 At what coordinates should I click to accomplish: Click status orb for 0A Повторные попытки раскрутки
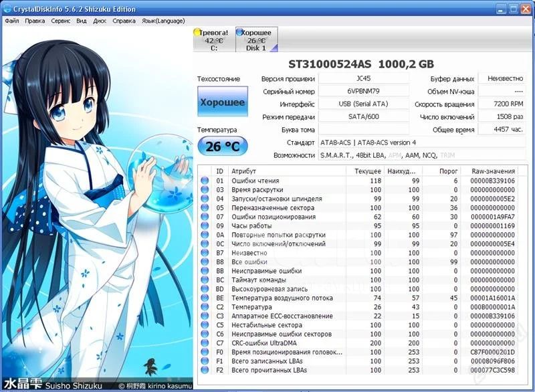(205, 235)
